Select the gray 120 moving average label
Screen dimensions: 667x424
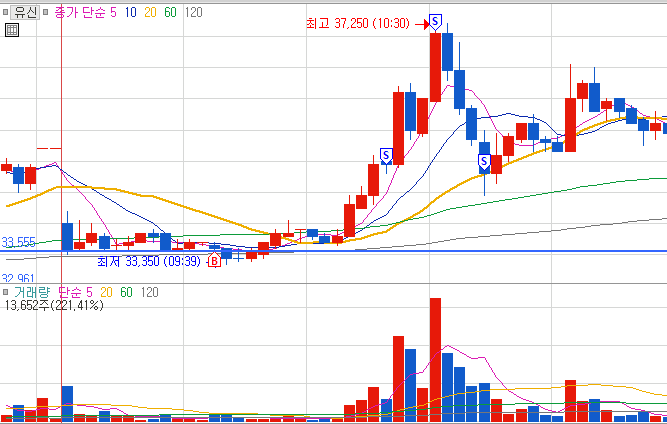[194, 12]
